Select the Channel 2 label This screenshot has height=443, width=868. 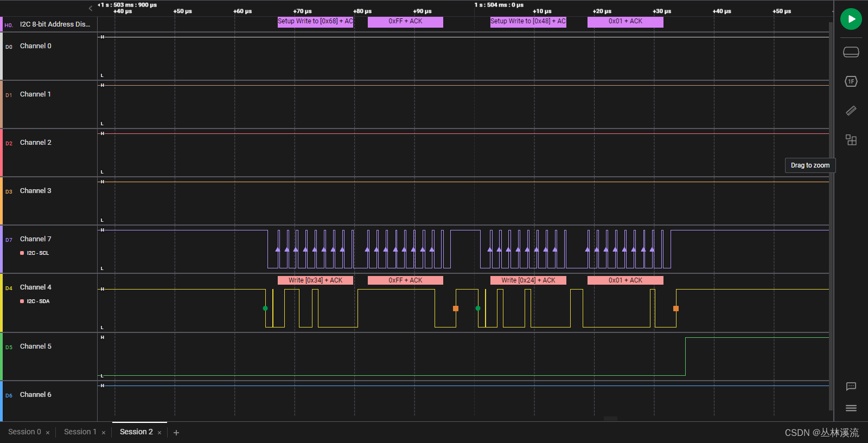[36, 143]
